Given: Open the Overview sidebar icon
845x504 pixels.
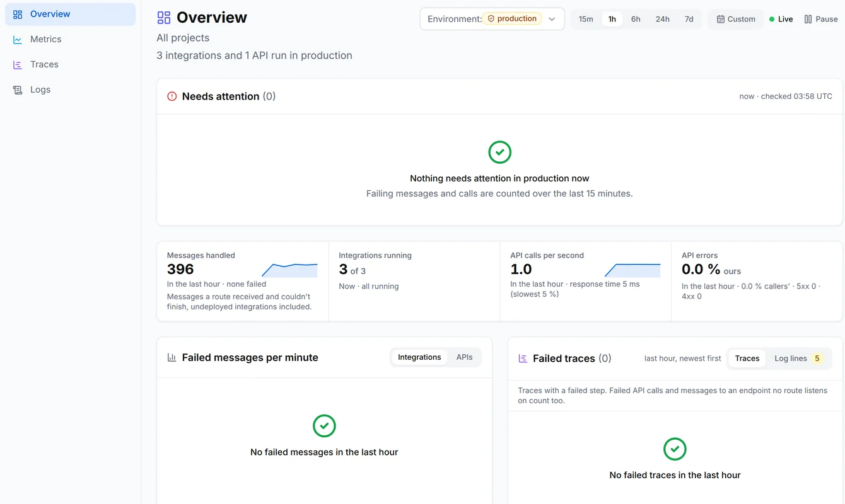Looking at the screenshot, I should click(x=18, y=14).
